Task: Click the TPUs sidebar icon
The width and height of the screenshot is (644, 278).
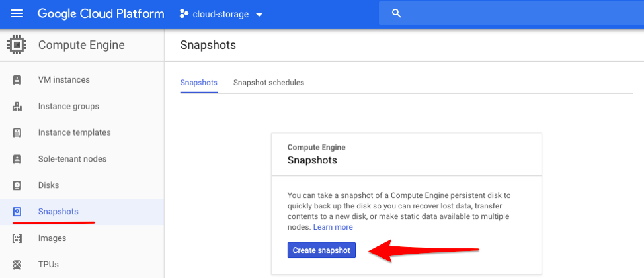Action: click(17, 265)
